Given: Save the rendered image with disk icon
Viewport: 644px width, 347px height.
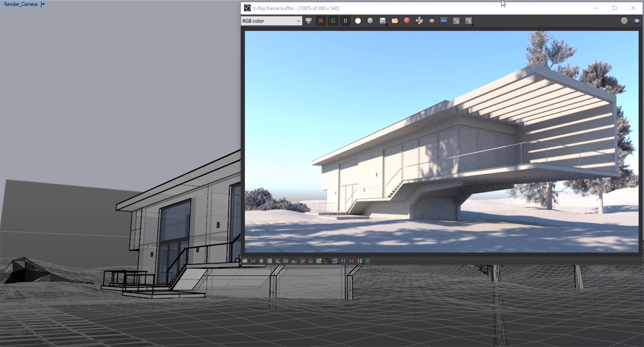Looking at the screenshot, I should tap(383, 21).
